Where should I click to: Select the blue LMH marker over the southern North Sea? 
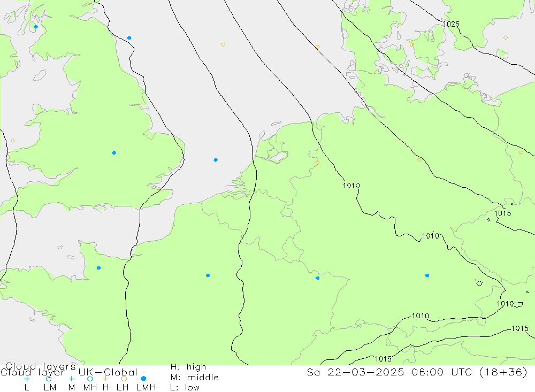(x=216, y=160)
